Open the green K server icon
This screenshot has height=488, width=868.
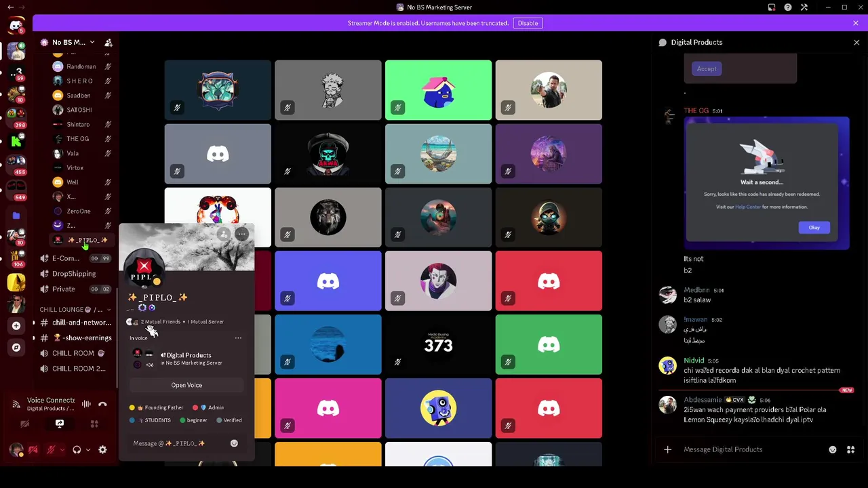(x=16, y=141)
